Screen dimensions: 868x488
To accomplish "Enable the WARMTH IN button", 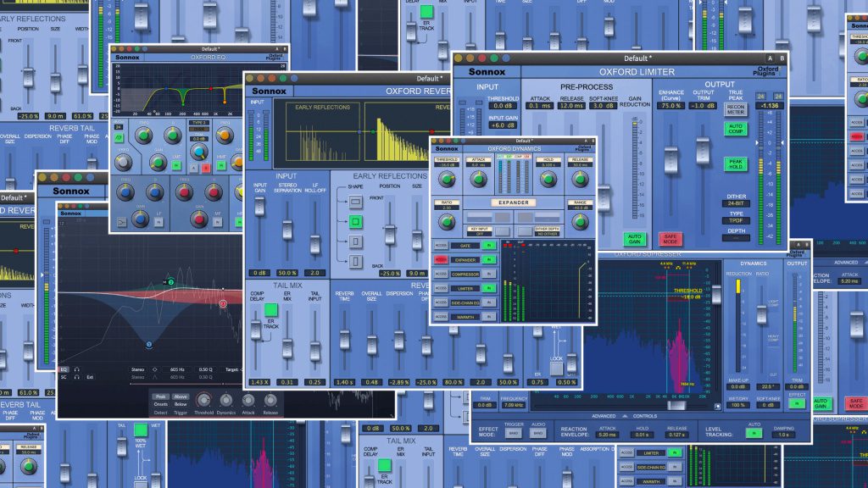I will (x=488, y=317).
